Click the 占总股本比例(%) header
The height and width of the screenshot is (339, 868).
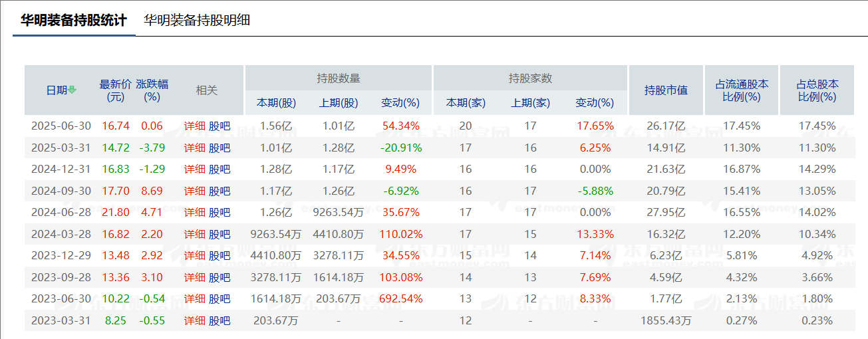[817, 90]
